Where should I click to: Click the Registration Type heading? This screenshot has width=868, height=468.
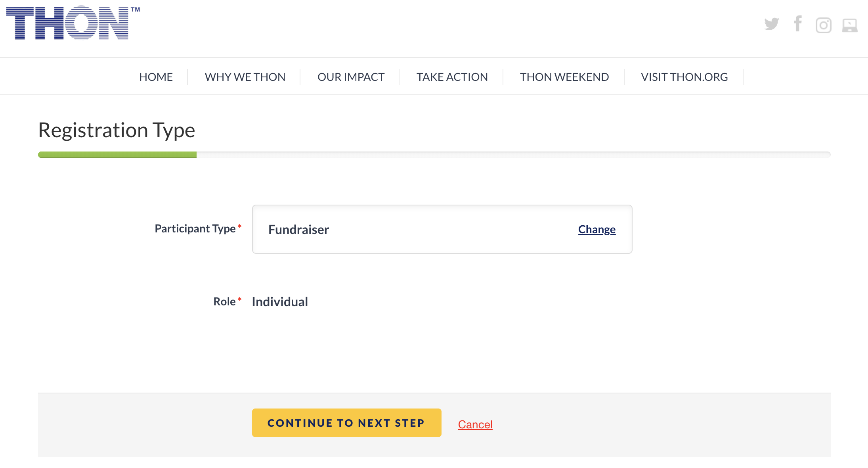[117, 130]
